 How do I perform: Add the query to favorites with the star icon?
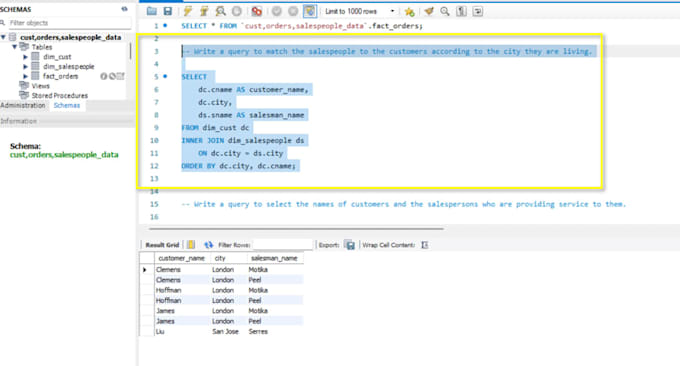coord(409,12)
